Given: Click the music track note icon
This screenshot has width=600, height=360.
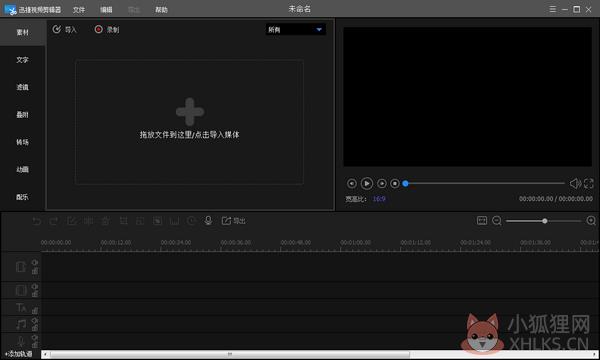Looking at the screenshot, I should coord(21,324).
